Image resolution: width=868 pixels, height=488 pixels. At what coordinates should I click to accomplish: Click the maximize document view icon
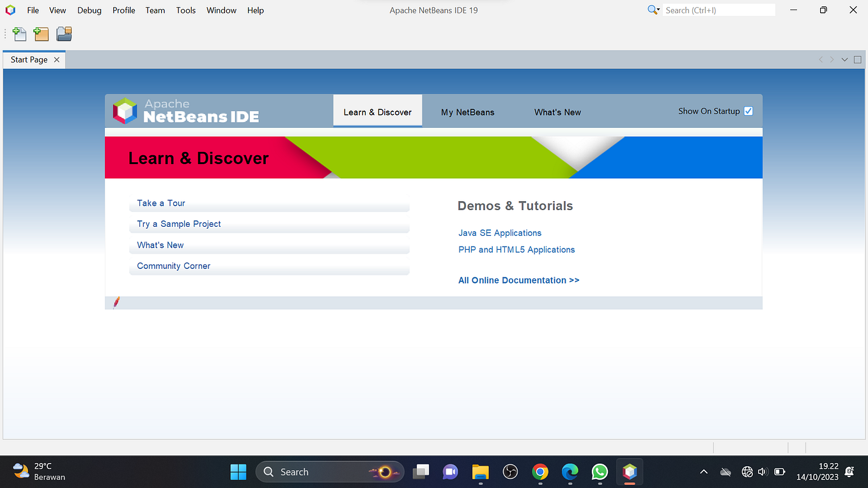(857, 59)
